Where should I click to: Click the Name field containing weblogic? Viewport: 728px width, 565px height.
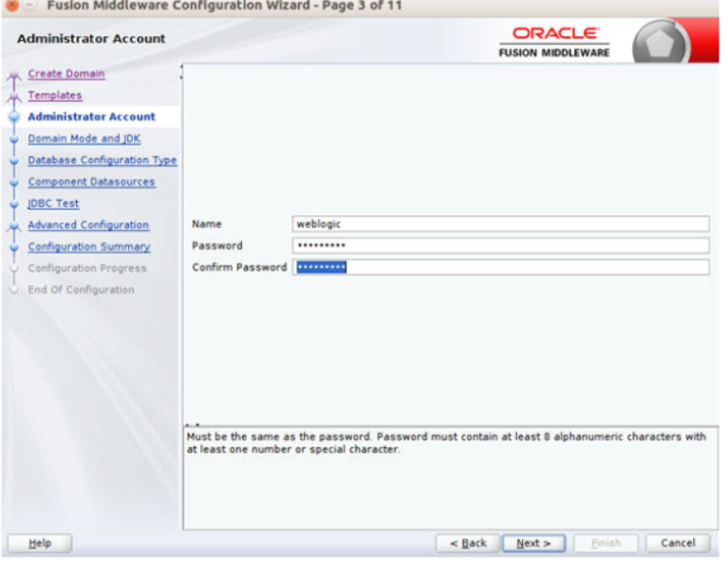pyautogui.click(x=500, y=224)
